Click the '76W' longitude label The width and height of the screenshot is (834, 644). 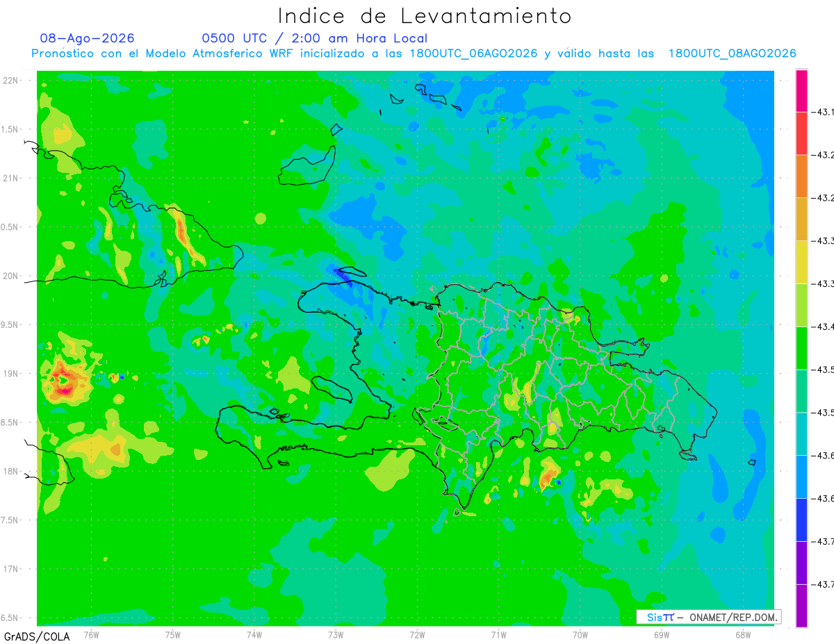point(92,634)
